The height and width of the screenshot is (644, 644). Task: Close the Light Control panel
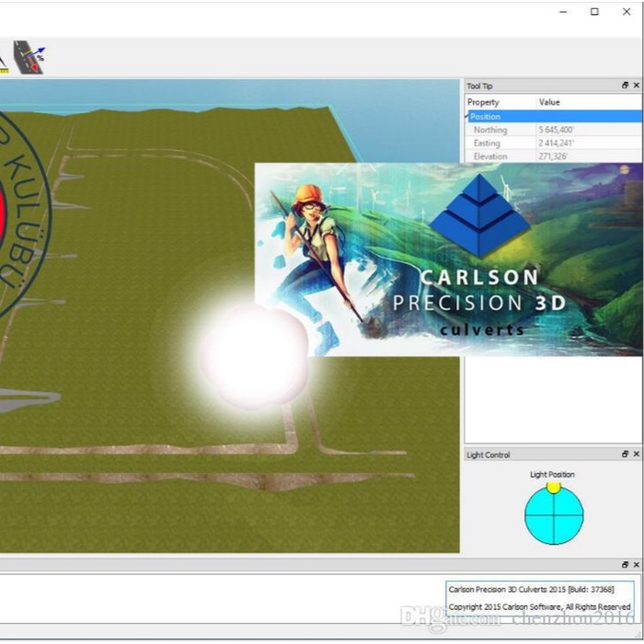click(637, 454)
